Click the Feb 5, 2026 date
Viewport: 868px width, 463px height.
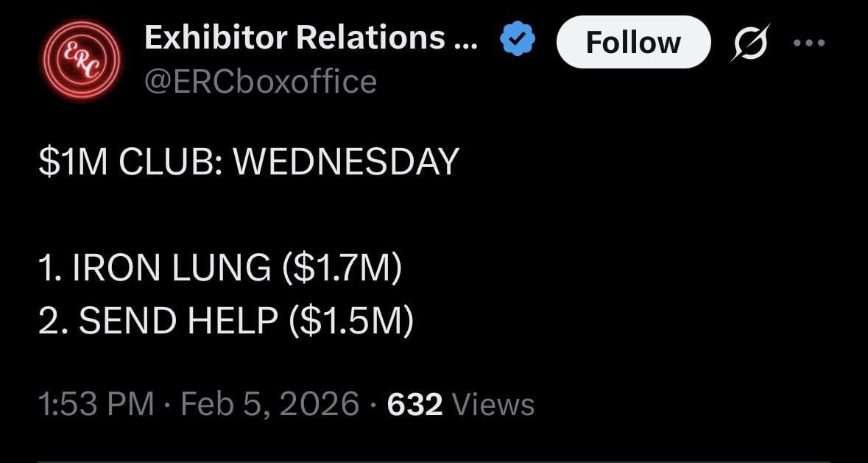click(x=269, y=404)
